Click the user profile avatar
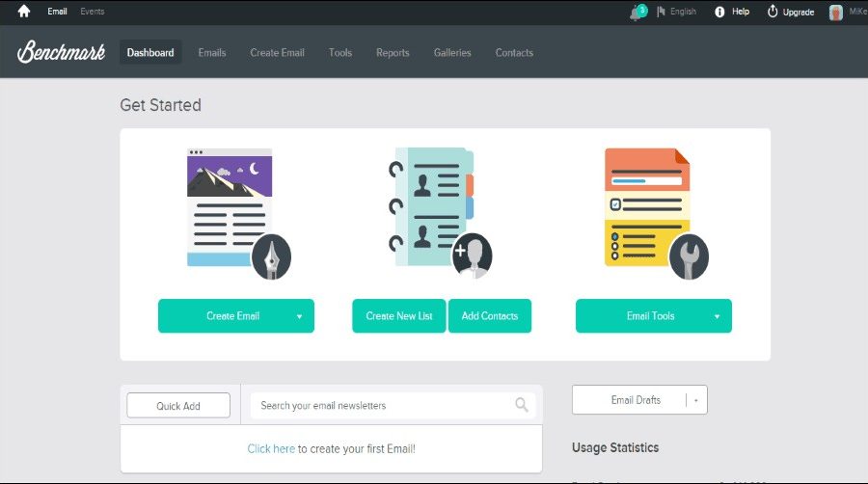This screenshot has height=484, width=868. click(835, 12)
